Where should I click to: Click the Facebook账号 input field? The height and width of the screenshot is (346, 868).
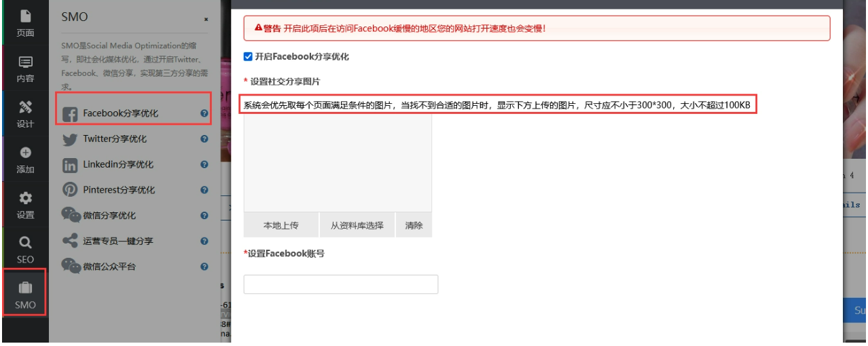[340, 284]
